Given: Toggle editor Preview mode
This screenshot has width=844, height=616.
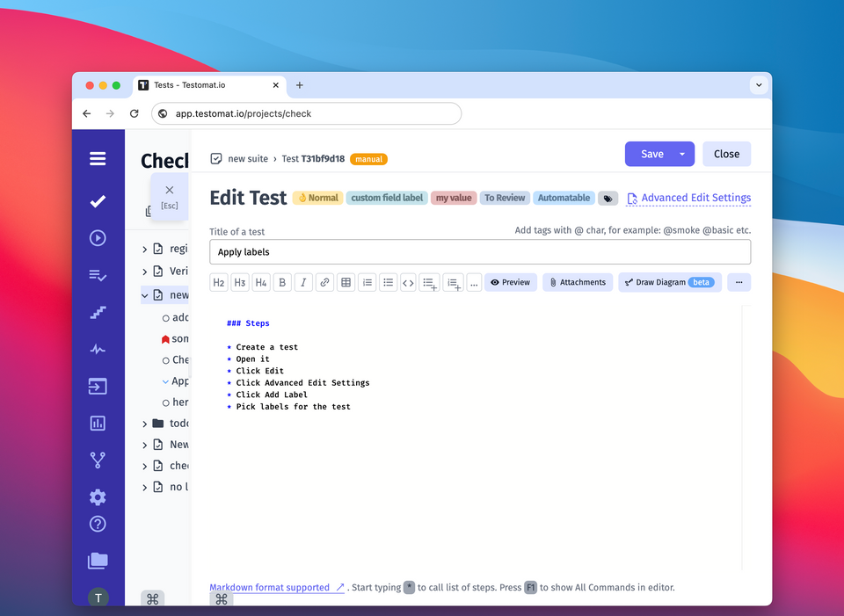Looking at the screenshot, I should (510, 282).
